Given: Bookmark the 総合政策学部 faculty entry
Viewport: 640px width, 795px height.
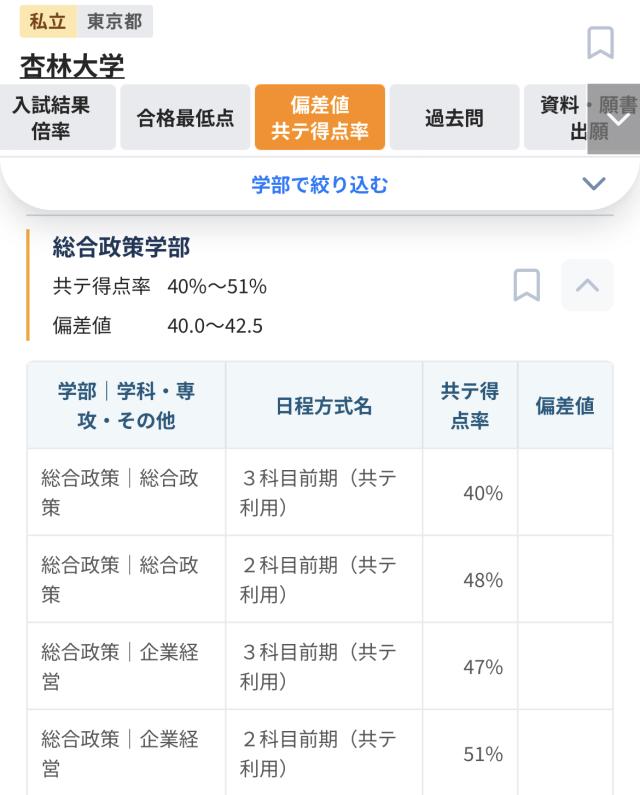Looking at the screenshot, I should [526, 285].
